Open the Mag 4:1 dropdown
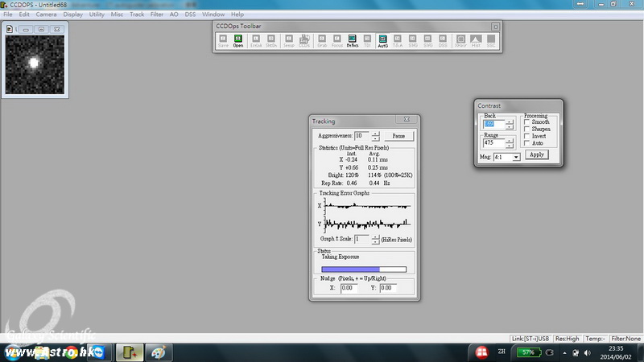 tap(516, 158)
